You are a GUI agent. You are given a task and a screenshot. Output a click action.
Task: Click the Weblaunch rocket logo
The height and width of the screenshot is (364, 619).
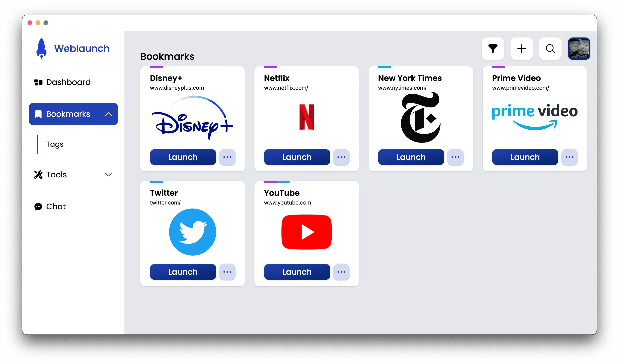pos(41,49)
